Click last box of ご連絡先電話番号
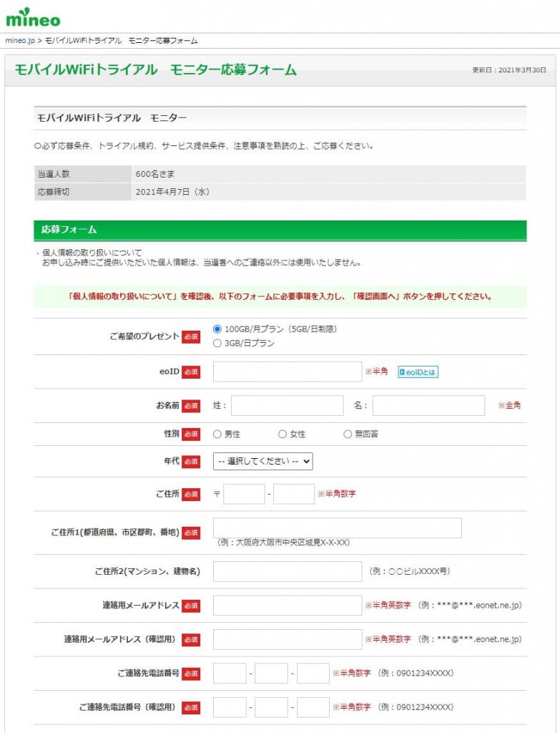This screenshot has width=560, height=733. (313, 674)
